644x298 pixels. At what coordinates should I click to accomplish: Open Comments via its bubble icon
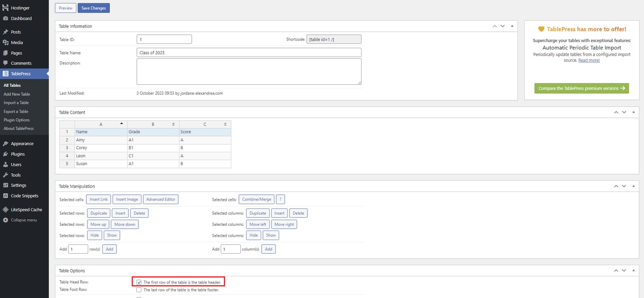(5, 63)
